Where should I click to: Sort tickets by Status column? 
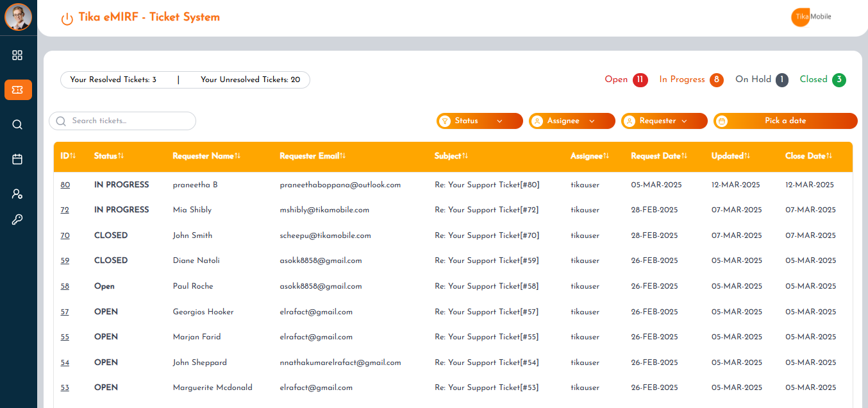(109, 156)
